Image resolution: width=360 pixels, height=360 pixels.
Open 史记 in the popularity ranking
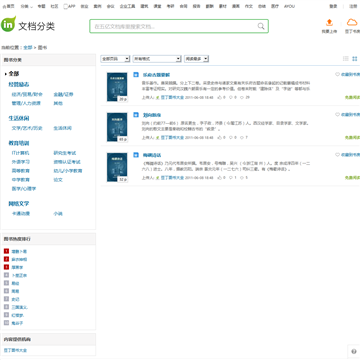[x=15, y=299]
